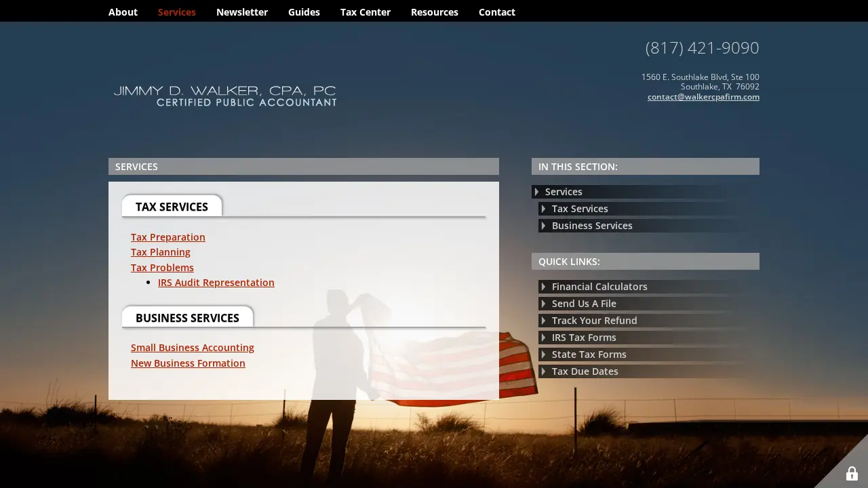The height and width of the screenshot is (488, 868).
Task: Open the Track Your Refund quick link
Action: 649,321
